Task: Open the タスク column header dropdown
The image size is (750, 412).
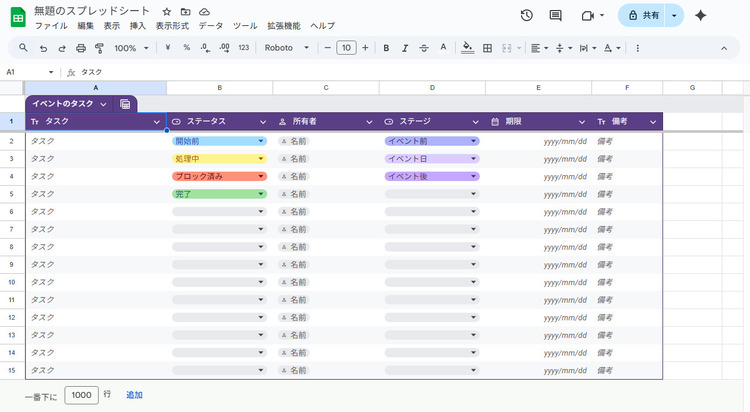Action: coord(156,122)
